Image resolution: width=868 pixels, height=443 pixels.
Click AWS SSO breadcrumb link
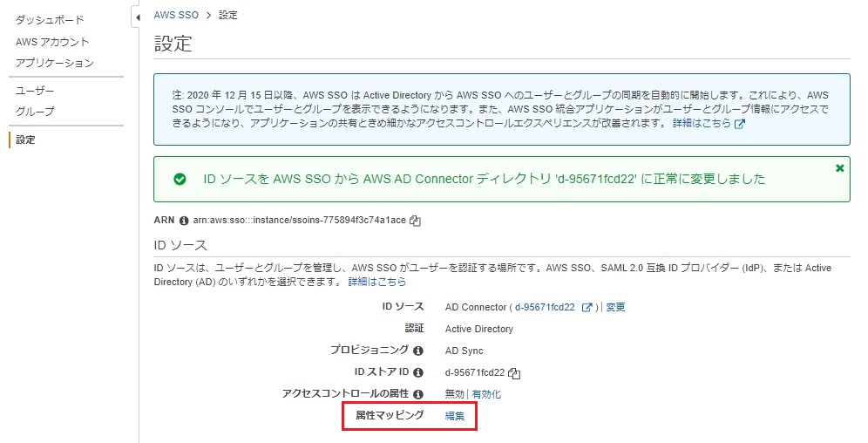pos(176,16)
